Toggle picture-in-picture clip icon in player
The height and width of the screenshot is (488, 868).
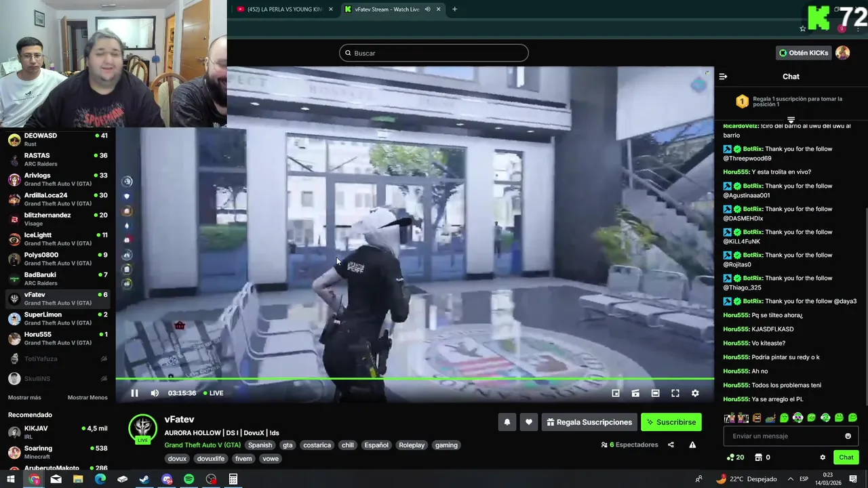coord(635,393)
